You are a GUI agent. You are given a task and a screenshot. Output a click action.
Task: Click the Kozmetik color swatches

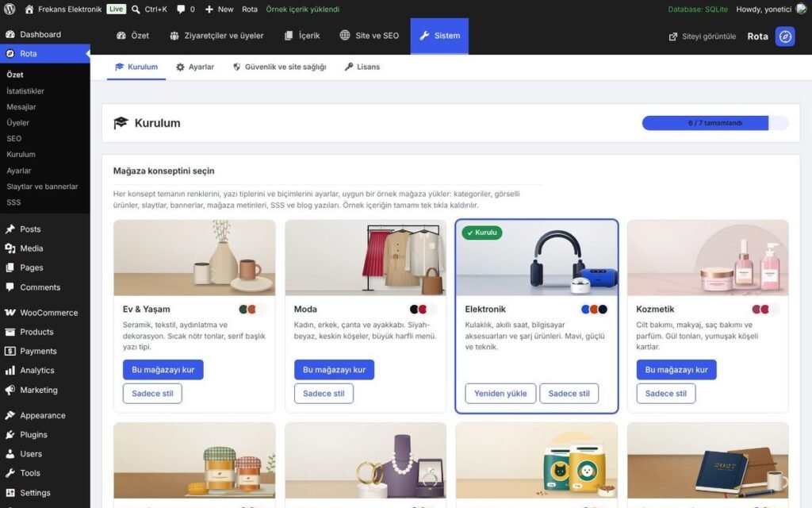[765, 310]
